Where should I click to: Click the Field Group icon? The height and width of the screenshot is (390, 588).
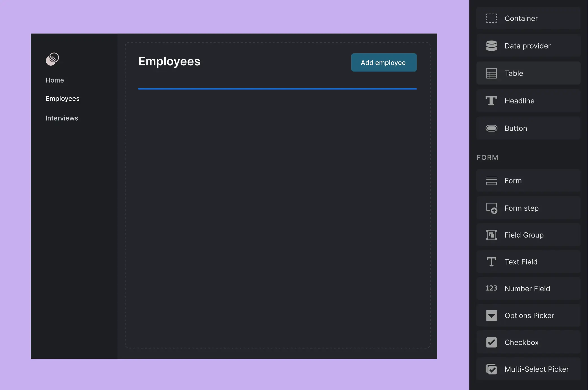[491, 235]
